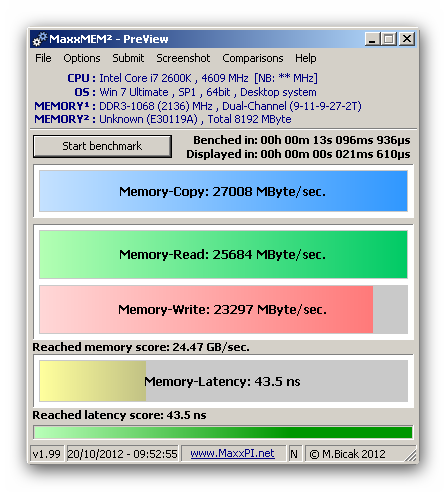Click Reached memory score 24.47 GB/sec text
The height and width of the screenshot is (492, 447).
141,347
